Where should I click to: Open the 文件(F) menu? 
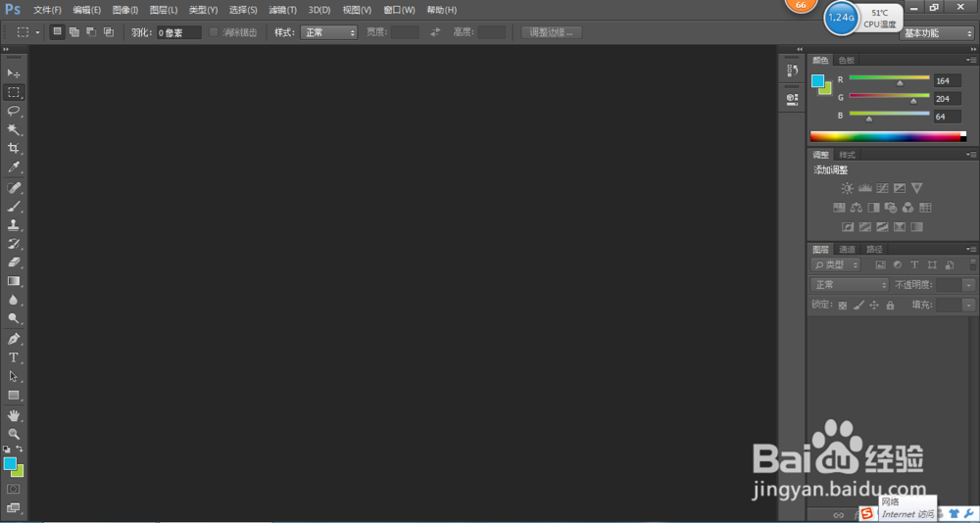point(47,10)
